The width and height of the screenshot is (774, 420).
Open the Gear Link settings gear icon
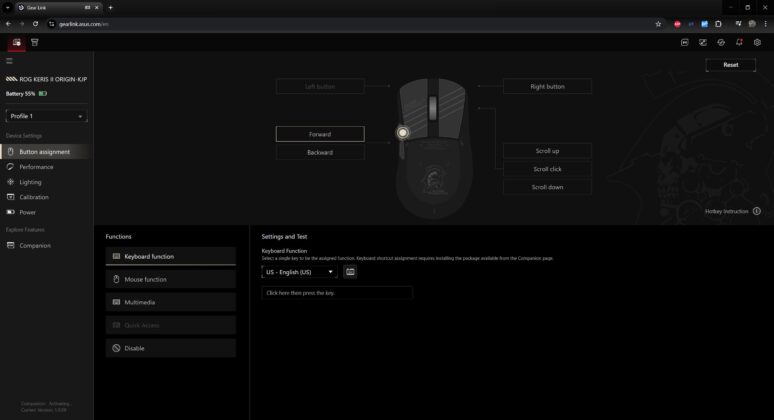click(757, 42)
